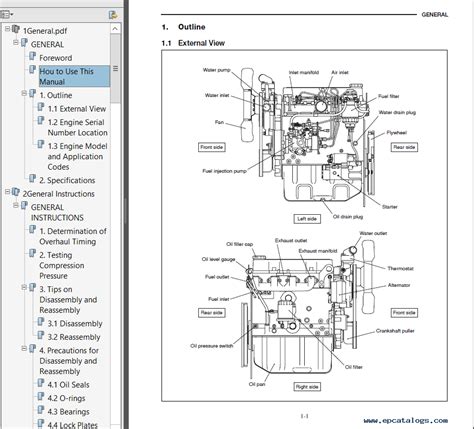Collapse the 2General Instructions node
This screenshot has height=429, width=474.
tap(7, 192)
